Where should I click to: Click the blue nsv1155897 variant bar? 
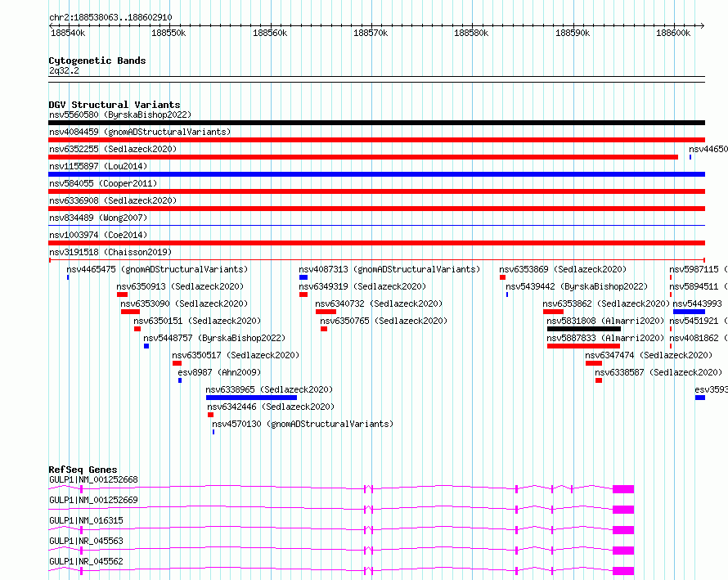click(376, 174)
